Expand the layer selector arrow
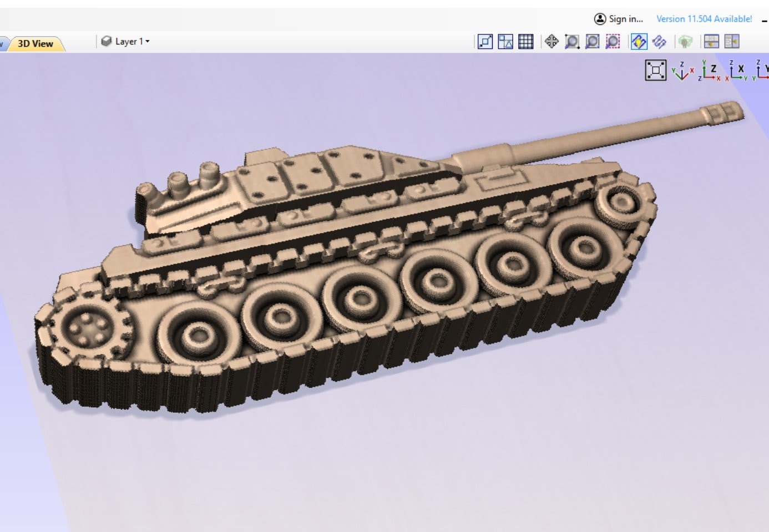 click(146, 41)
